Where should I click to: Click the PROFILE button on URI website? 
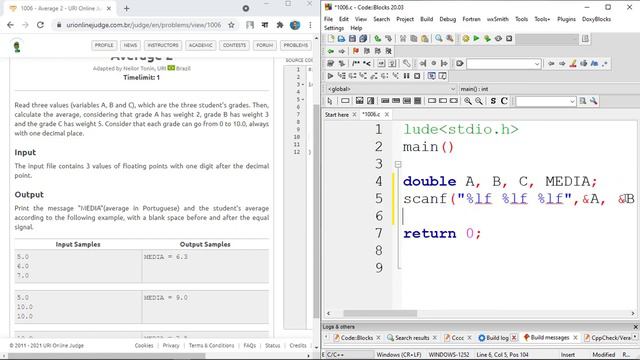pos(104,45)
